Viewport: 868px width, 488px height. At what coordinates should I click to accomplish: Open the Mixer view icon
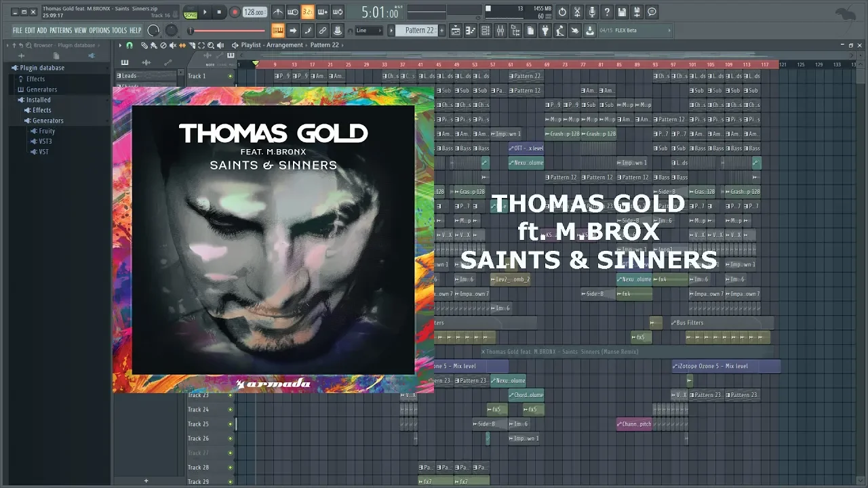tap(500, 30)
